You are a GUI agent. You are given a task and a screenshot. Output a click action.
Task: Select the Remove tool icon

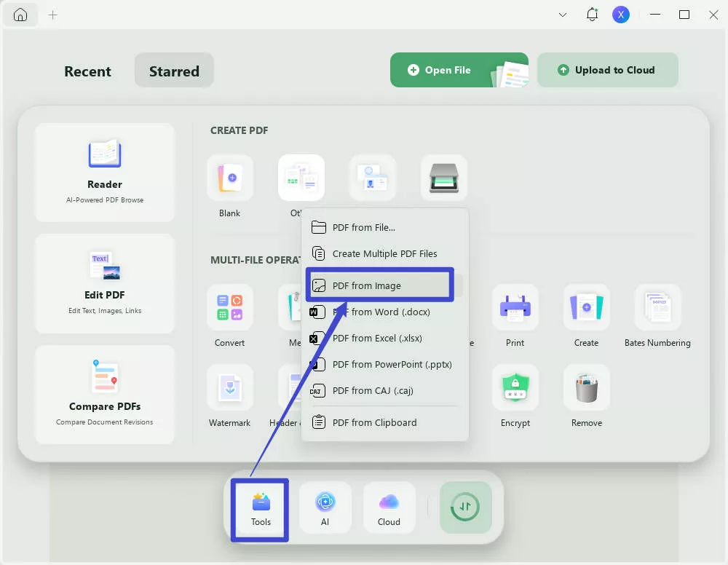pyautogui.click(x=586, y=387)
